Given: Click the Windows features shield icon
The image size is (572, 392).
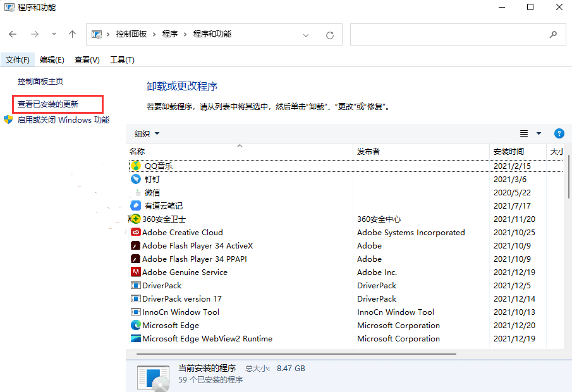Looking at the screenshot, I should (x=8, y=119).
